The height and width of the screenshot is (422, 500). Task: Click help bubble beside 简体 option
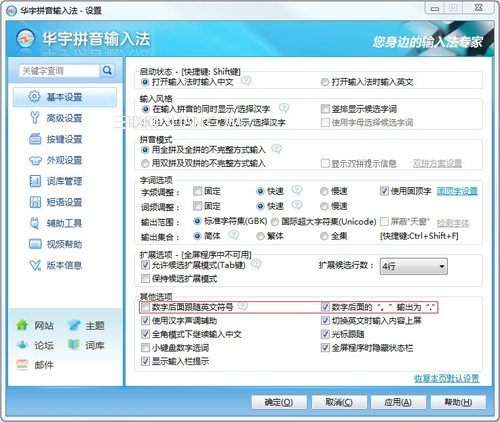(x=234, y=235)
